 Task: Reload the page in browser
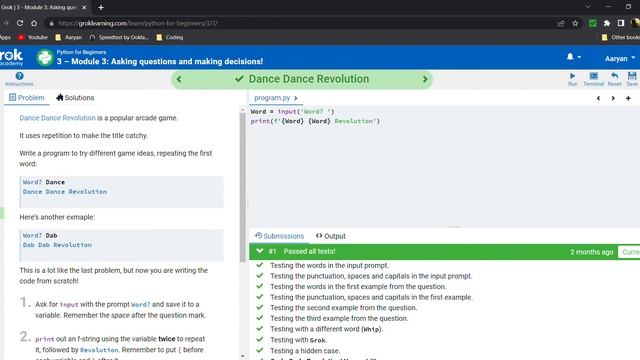[20, 23]
